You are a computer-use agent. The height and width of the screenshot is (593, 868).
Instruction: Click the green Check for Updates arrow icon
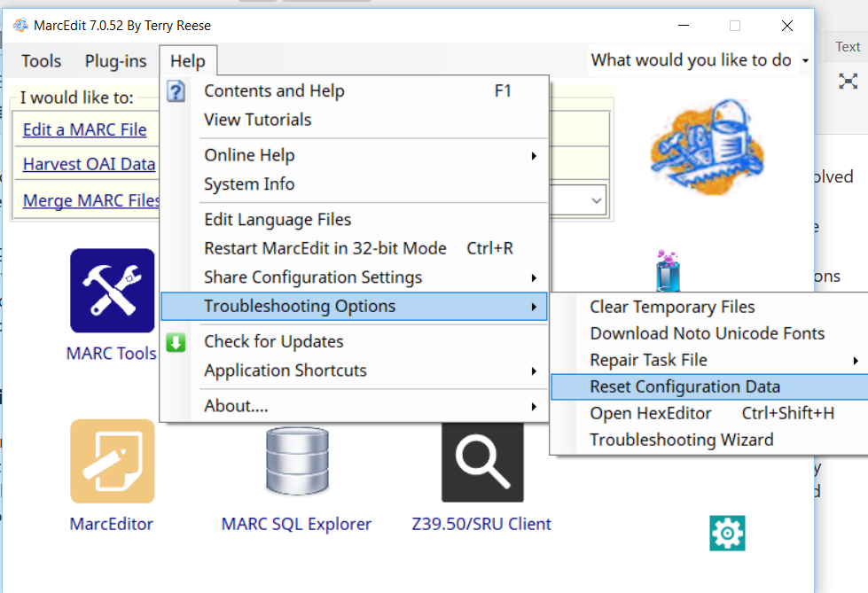tap(176, 343)
